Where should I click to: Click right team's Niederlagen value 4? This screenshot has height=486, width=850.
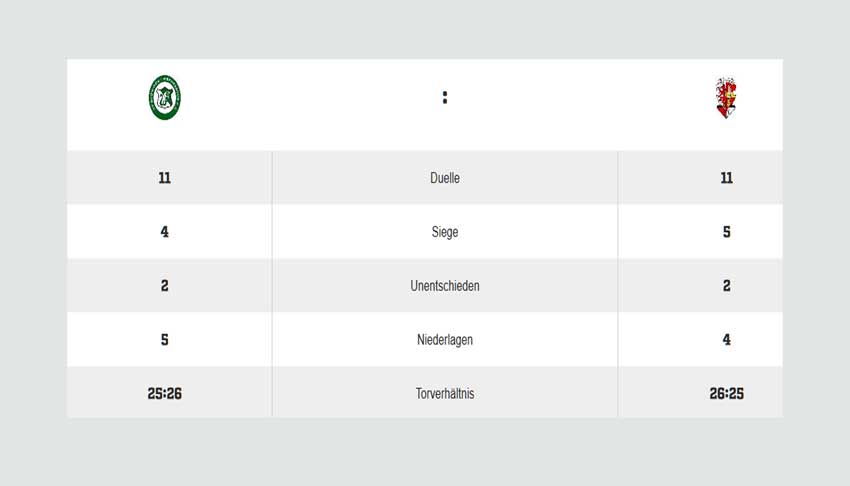click(x=726, y=340)
